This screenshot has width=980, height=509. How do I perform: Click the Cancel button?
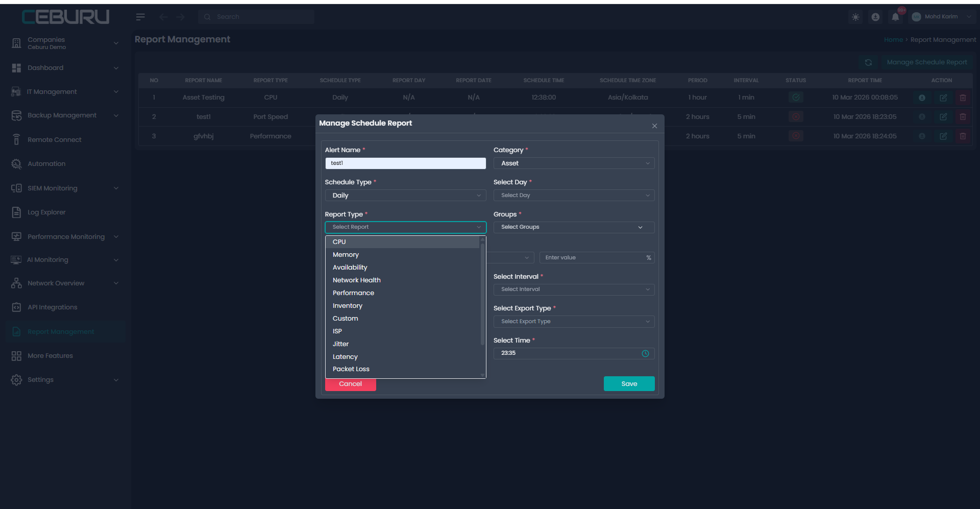point(350,384)
